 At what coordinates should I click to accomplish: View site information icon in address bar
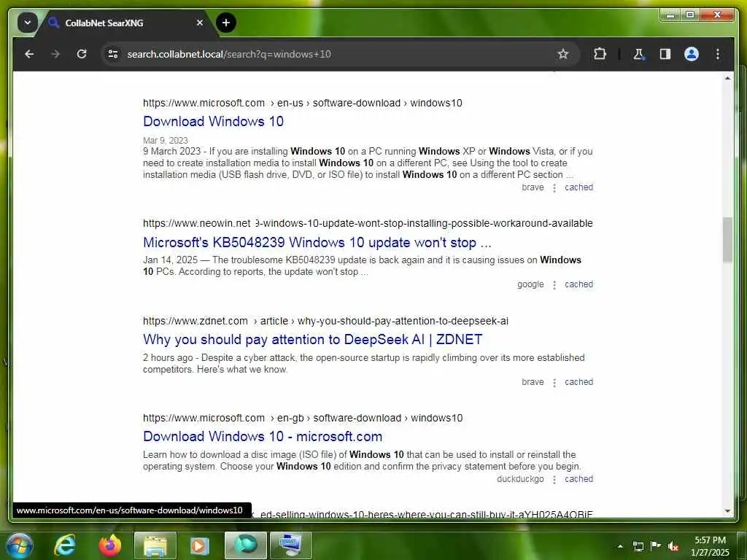113,54
